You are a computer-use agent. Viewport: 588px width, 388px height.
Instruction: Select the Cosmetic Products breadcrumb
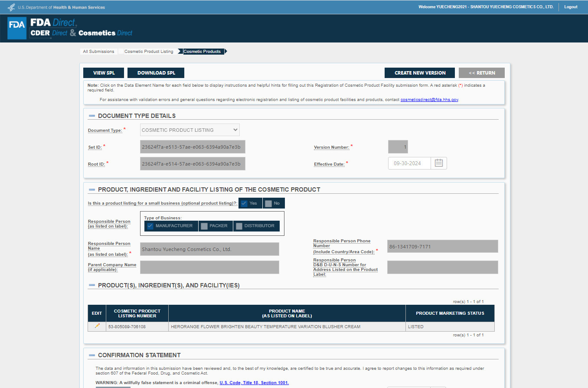[202, 52]
